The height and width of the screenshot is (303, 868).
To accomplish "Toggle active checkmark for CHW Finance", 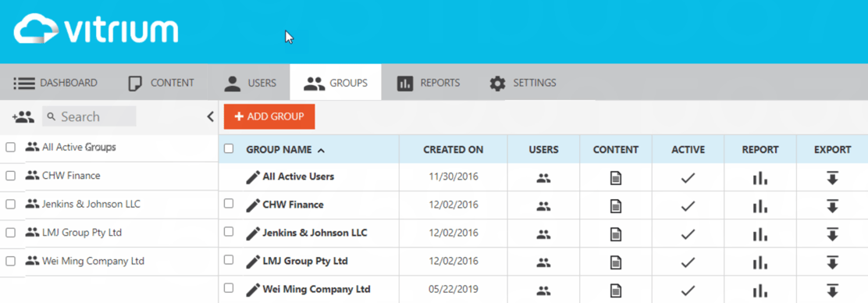I will coord(688,207).
